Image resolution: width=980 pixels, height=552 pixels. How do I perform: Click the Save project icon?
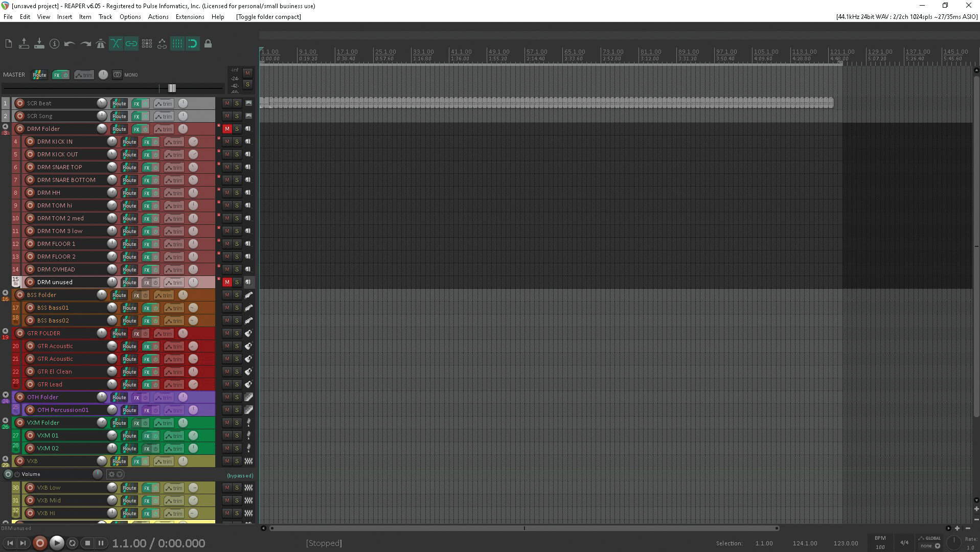click(x=39, y=43)
